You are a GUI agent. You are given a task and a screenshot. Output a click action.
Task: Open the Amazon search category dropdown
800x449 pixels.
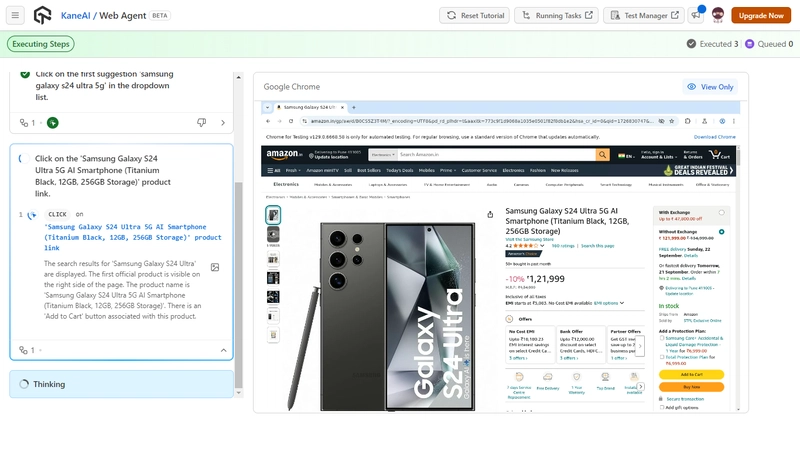coord(383,154)
